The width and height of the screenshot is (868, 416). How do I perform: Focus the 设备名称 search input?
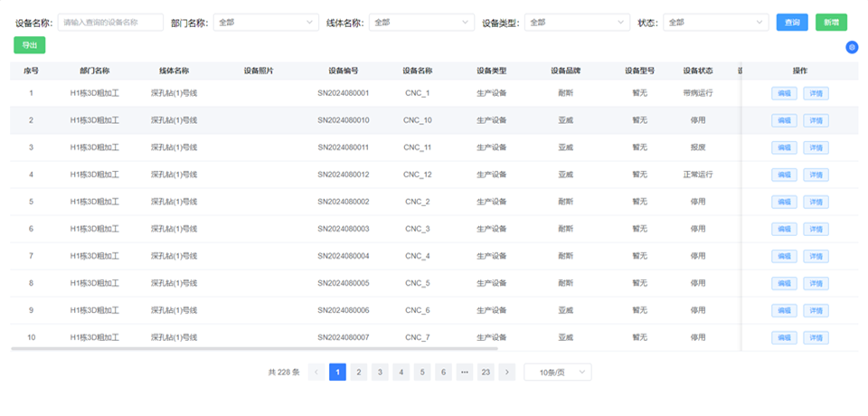pos(110,23)
